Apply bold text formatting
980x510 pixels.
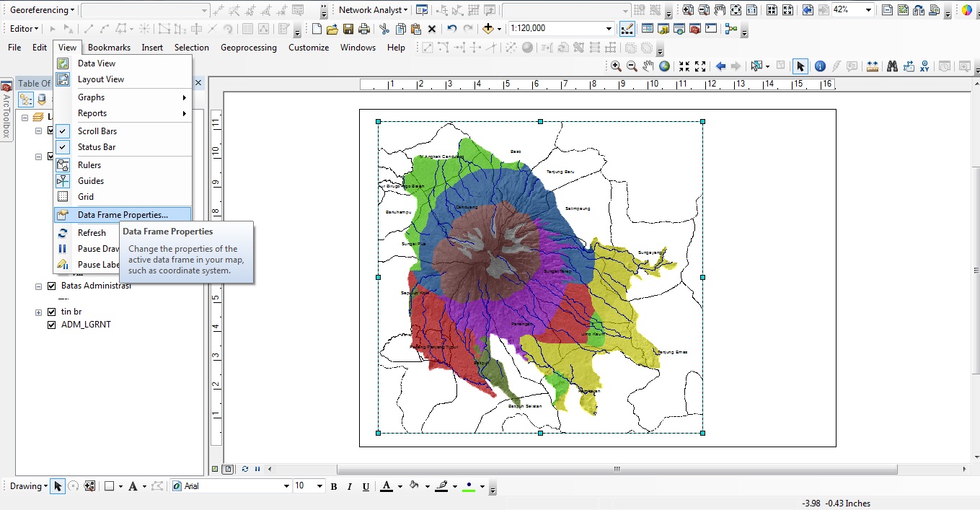tap(333, 485)
